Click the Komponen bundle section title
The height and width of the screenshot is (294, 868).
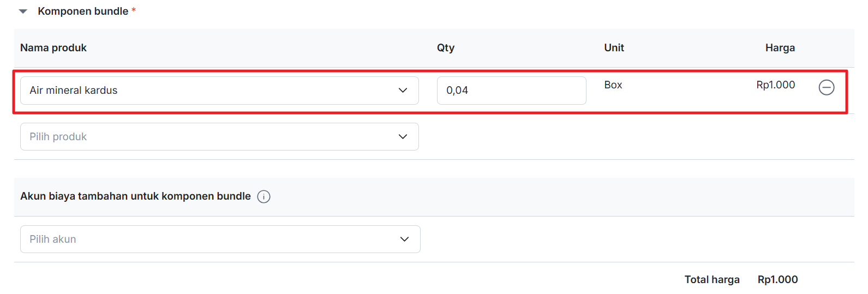83,11
